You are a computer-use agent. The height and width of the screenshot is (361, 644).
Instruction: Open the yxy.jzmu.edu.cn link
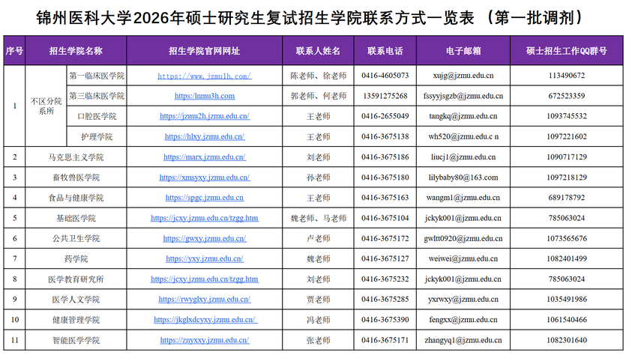(204, 258)
